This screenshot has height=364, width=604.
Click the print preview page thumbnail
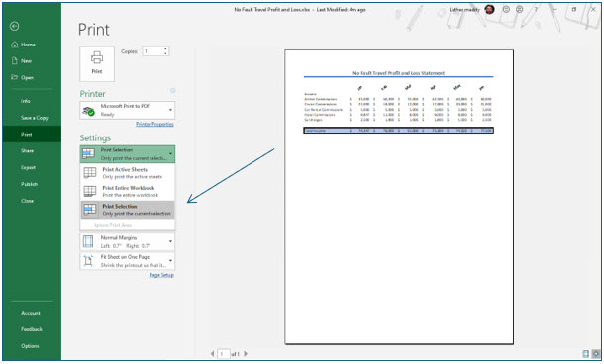pyautogui.click(x=399, y=197)
